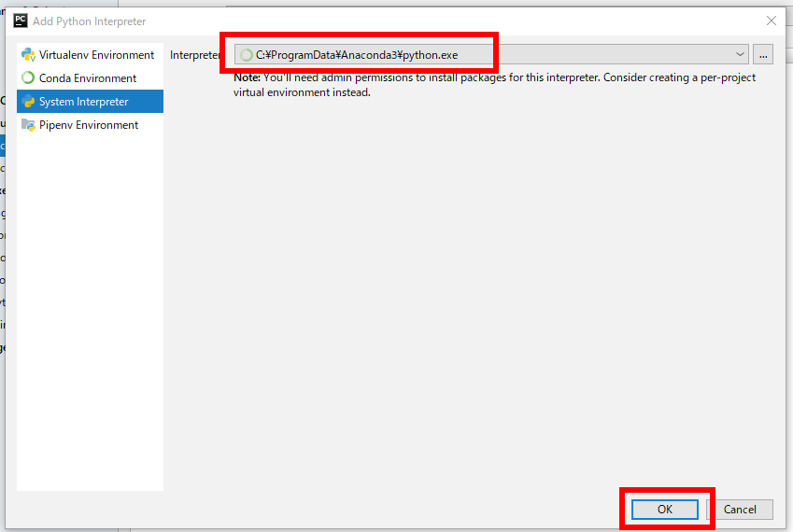Select Virtualenv Environment in the sidebar
793x532 pixels.
[x=90, y=54]
